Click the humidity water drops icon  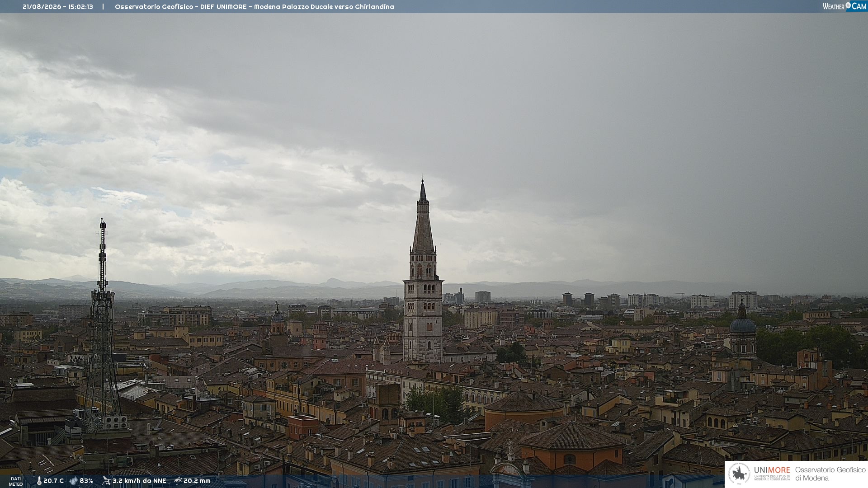[74, 481]
